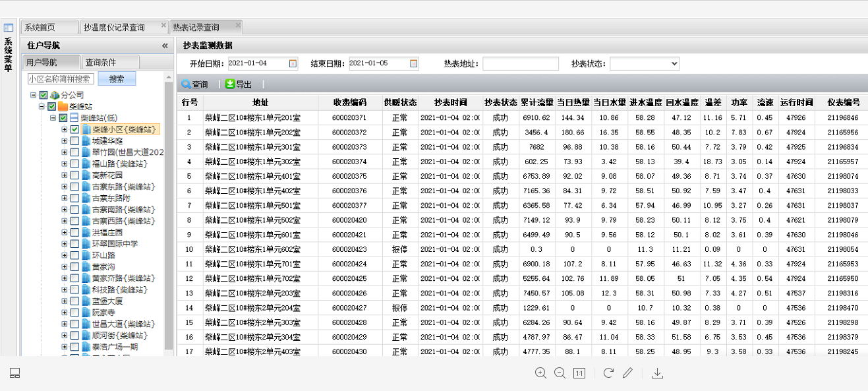
Task: Expand the 柴峰小区{柴峰站} node
Action: click(x=65, y=129)
